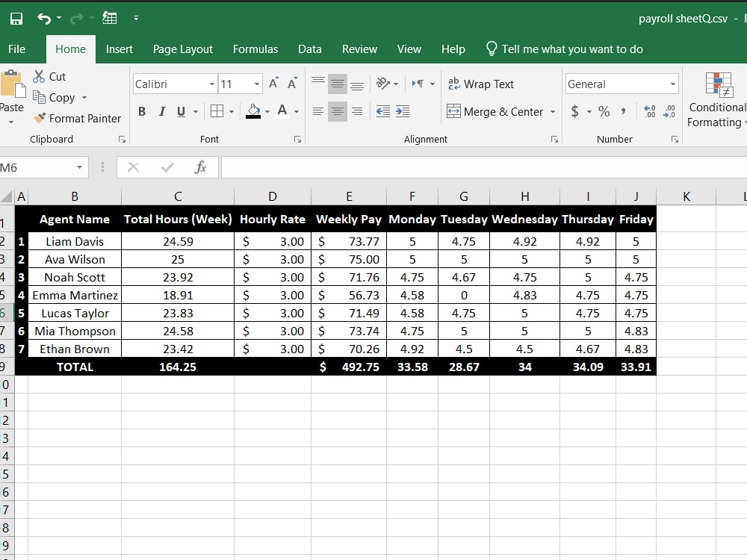Image resolution: width=747 pixels, height=560 pixels.
Task: Open the Calibri font name dropdown
Action: click(x=212, y=84)
